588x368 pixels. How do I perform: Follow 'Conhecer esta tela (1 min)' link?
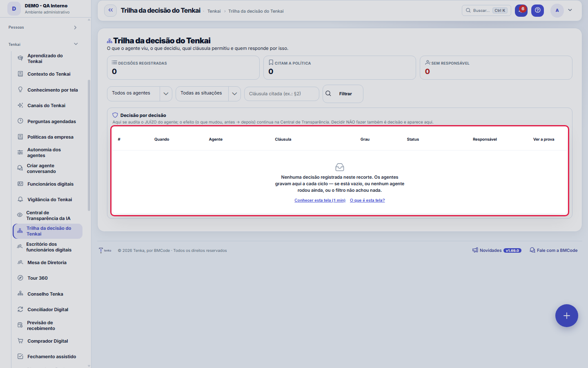coord(320,200)
